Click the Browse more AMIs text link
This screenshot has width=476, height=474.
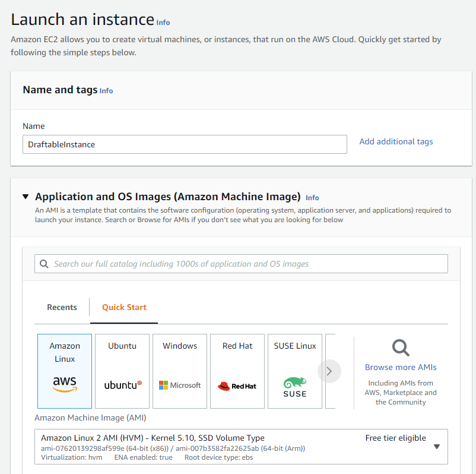(x=400, y=367)
